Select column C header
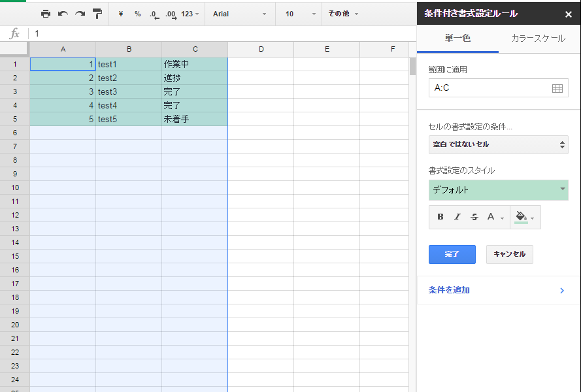The height and width of the screenshot is (392, 581). (195, 49)
